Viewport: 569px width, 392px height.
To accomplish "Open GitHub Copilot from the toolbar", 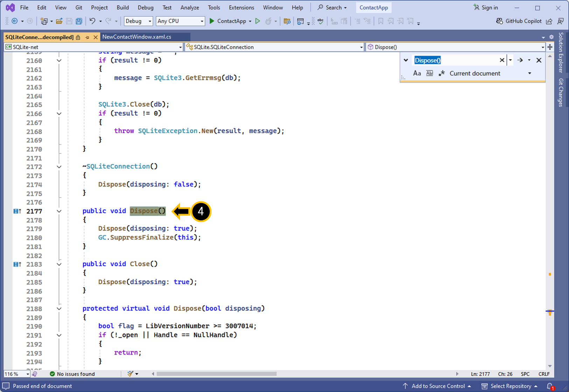I will tap(519, 21).
